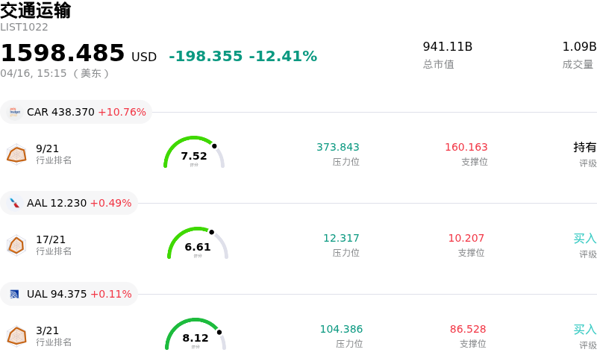Screen dimensions: 597x364
Task: Open the UAL industry rank radar icon
Action: tap(16, 336)
